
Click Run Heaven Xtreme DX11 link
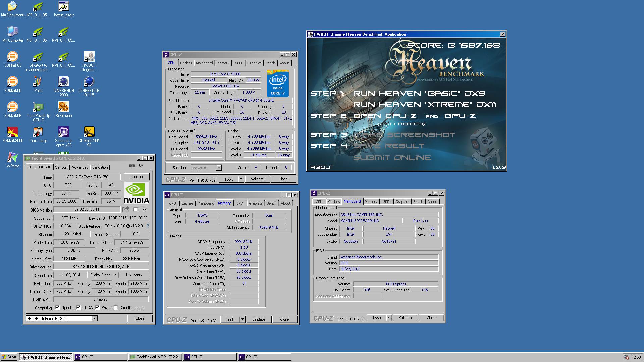click(425, 105)
